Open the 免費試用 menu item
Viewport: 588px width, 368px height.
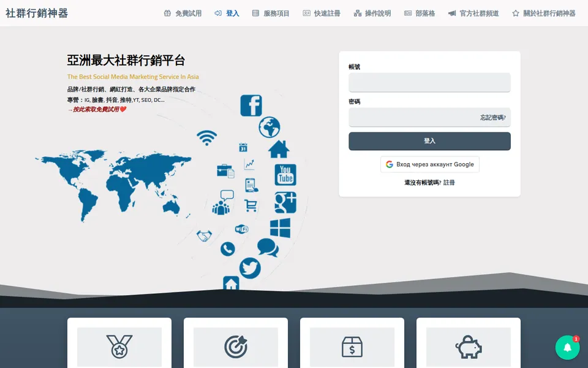pyautogui.click(x=183, y=13)
